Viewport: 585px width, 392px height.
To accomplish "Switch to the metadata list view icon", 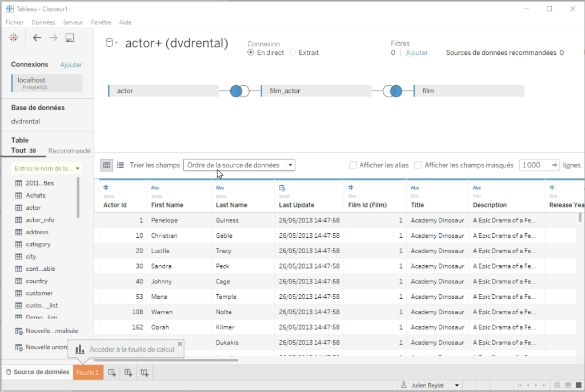I will pyautogui.click(x=121, y=165).
